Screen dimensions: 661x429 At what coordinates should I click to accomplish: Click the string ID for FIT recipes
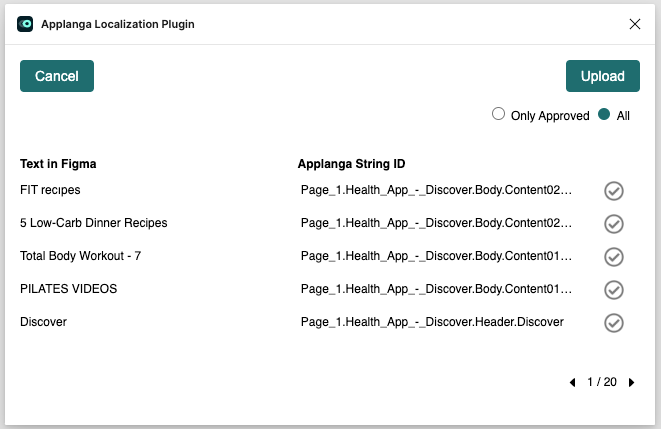click(x=436, y=190)
